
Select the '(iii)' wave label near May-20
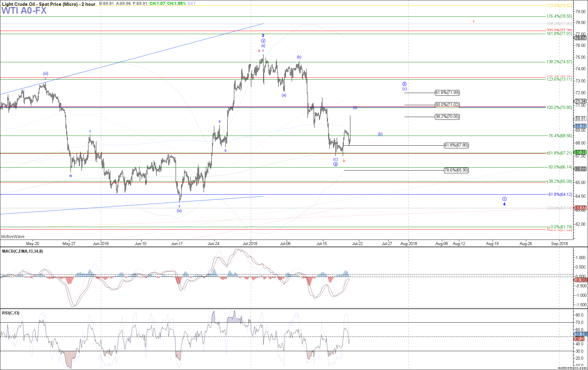coord(46,74)
